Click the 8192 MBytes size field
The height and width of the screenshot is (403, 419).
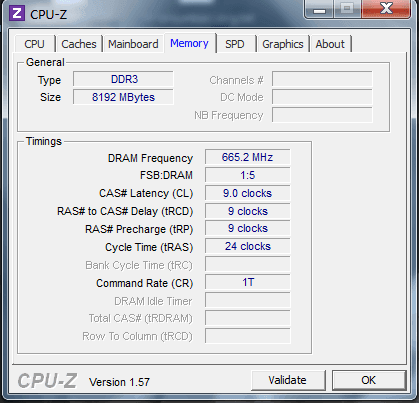click(x=124, y=97)
